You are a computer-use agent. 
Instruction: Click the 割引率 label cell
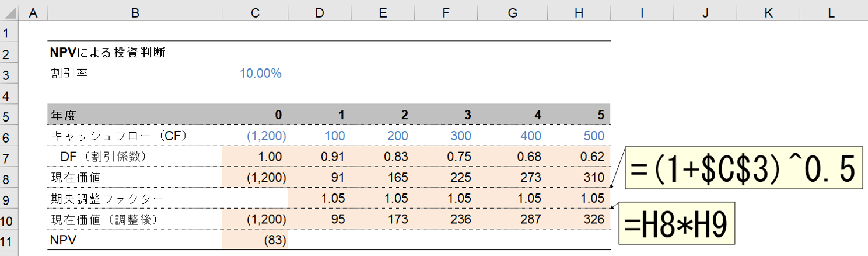(x=69, y=74)
